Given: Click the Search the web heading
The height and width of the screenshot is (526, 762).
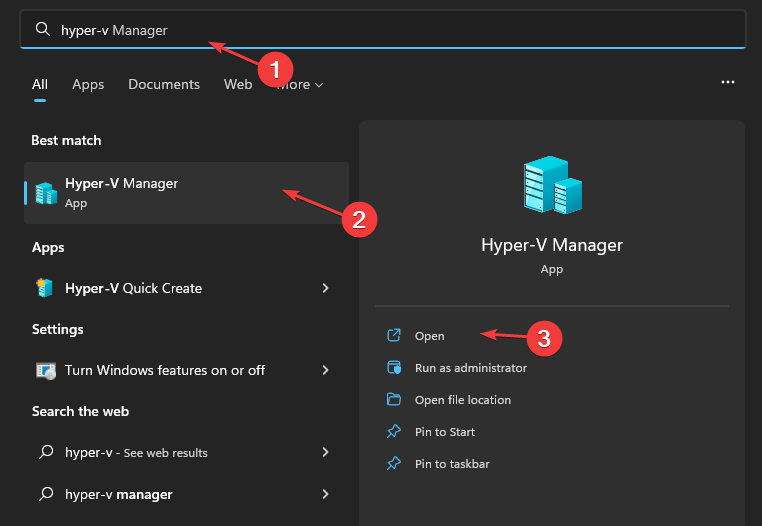Looking at the screenshot, I should (x=81, y=412).
